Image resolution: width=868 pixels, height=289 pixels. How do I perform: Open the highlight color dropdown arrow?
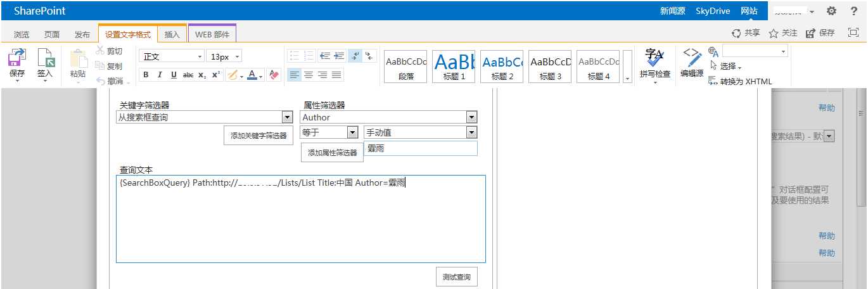241,75
